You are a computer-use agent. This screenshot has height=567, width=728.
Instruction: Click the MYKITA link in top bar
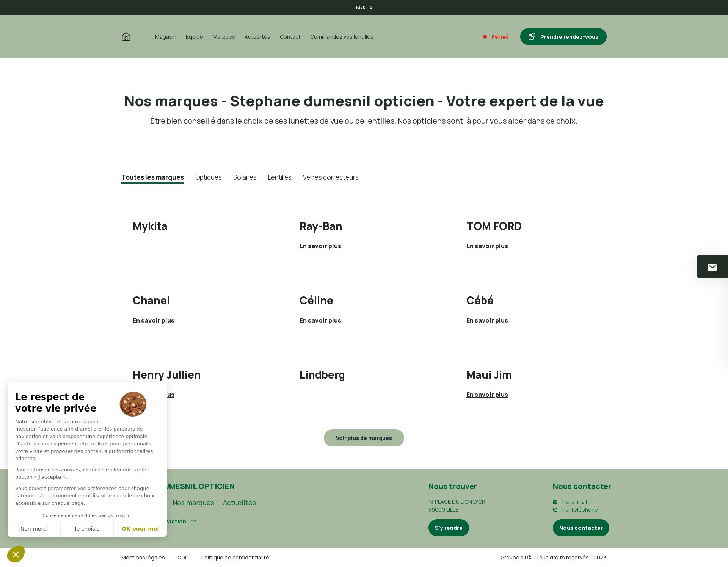[x=364, y=8]
